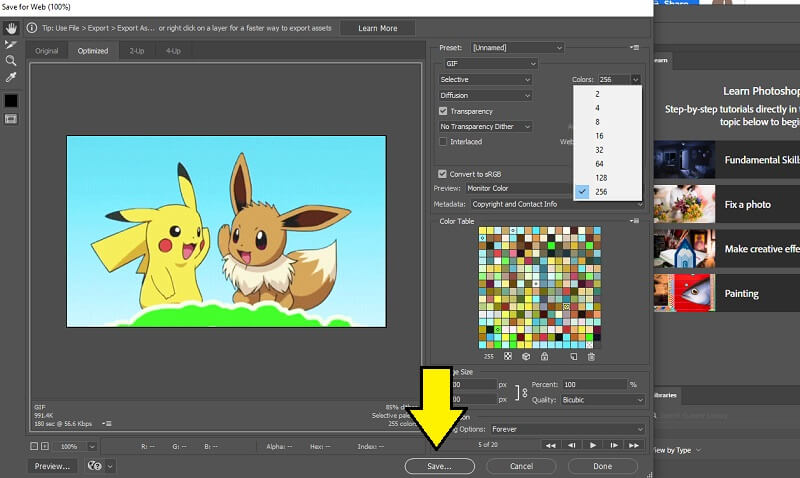Screen dimensions: 800x478
Task: Toggle the Convert to sRGB checkbox
Action: click(x=442, y=174)
